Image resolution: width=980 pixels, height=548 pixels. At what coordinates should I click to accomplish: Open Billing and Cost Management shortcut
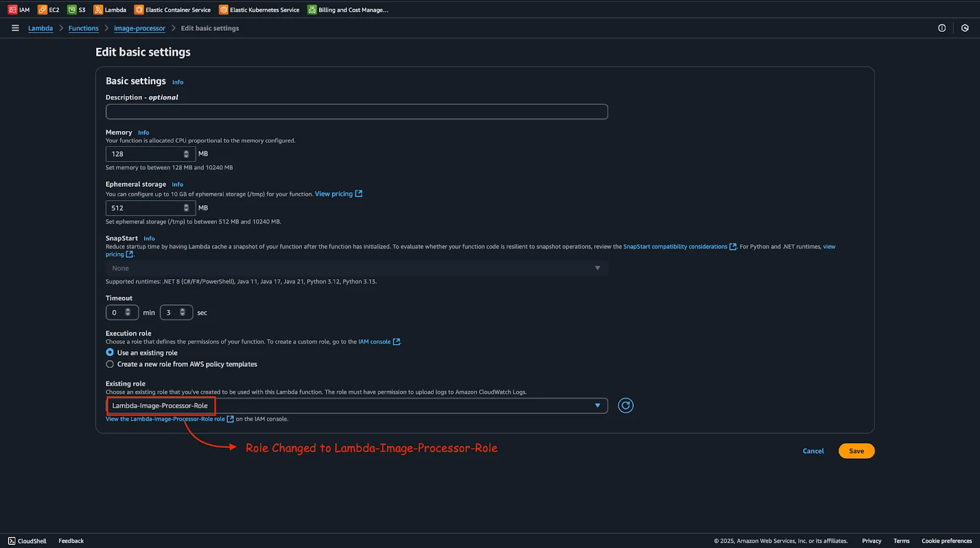(x=348, y=10)
